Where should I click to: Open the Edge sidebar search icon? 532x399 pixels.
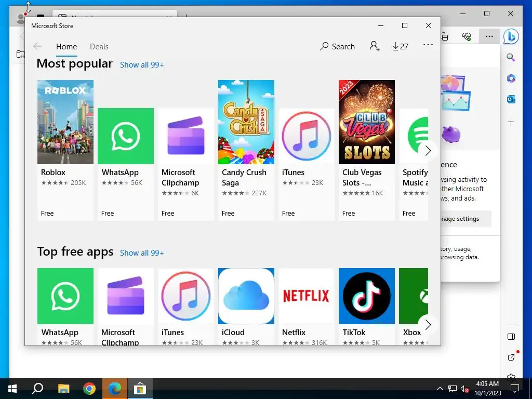coord(511,57)
